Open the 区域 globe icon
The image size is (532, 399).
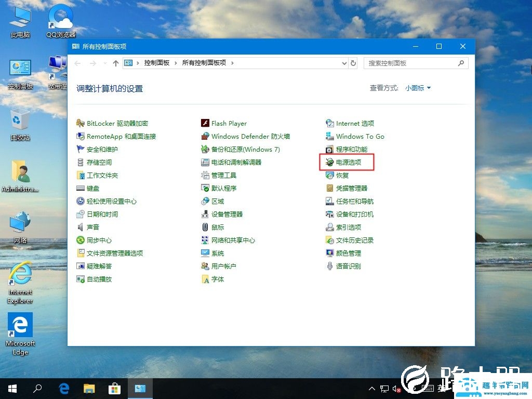point(205,201)
